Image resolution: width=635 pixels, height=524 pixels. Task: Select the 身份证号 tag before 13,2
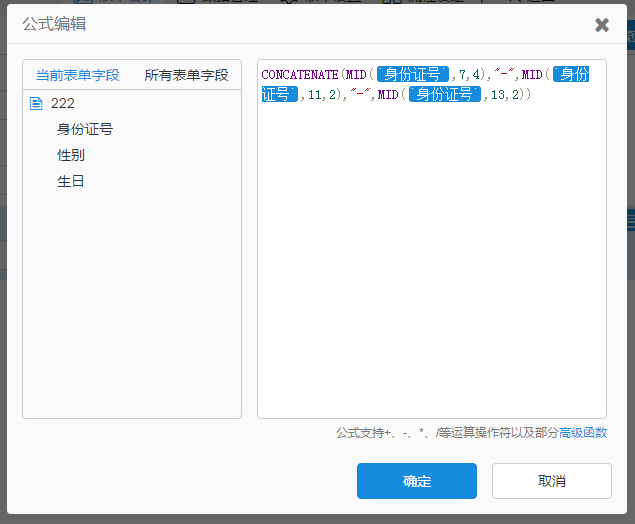(445, 95)
